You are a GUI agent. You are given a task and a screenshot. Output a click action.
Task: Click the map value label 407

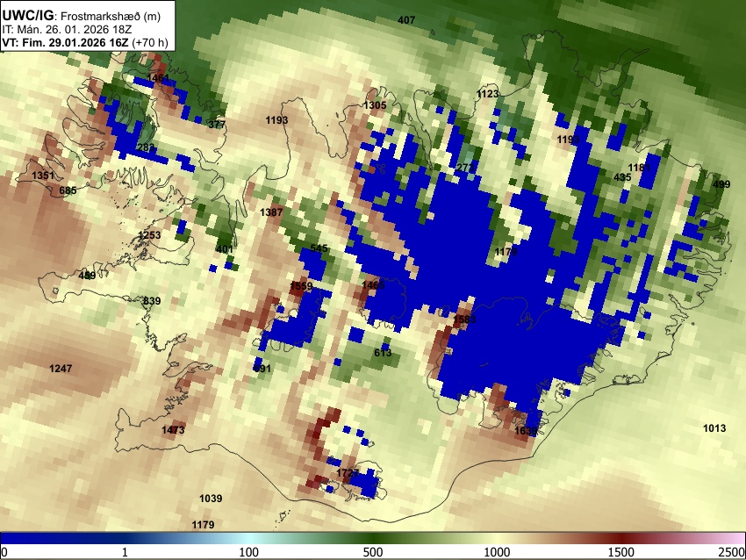tap(406, 20)
